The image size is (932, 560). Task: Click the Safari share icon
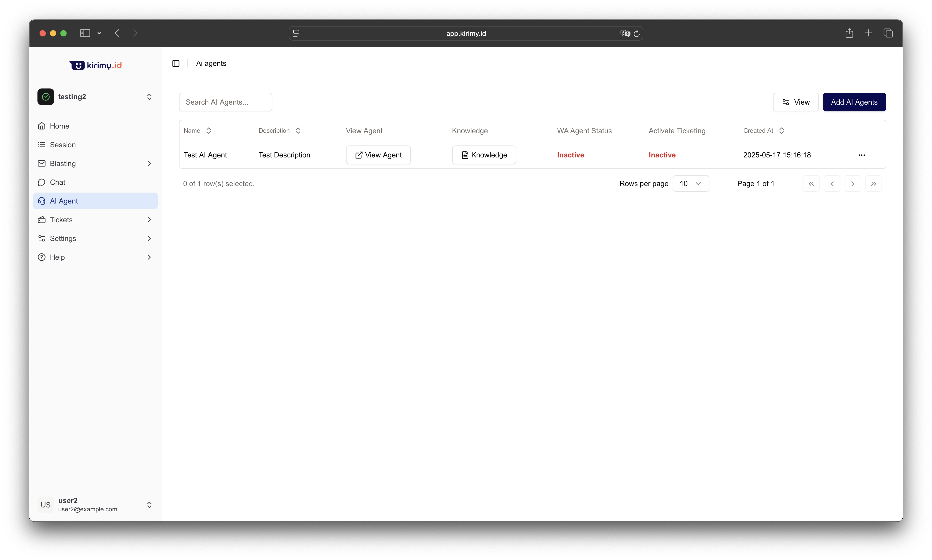click(x=849, y=33)
